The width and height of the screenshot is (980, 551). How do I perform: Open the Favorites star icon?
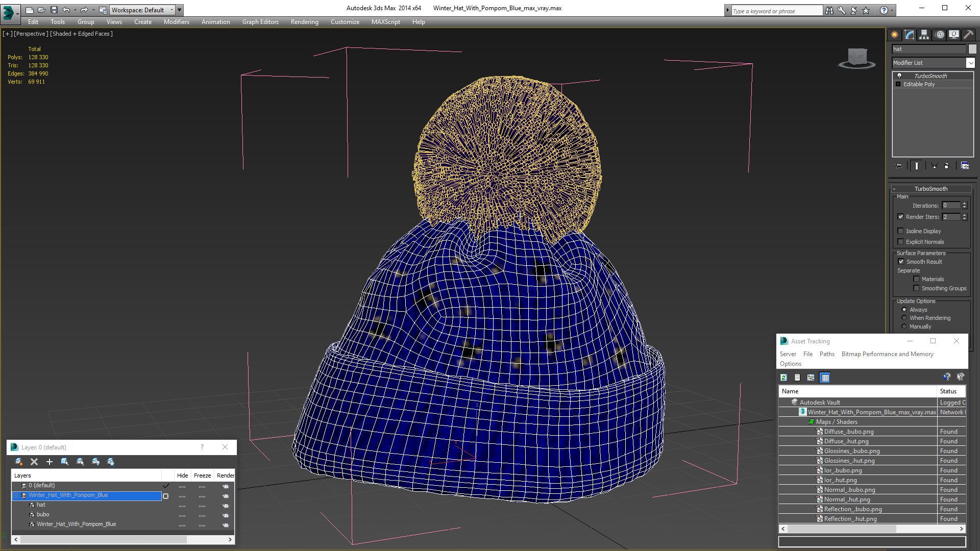click(866, 10)
